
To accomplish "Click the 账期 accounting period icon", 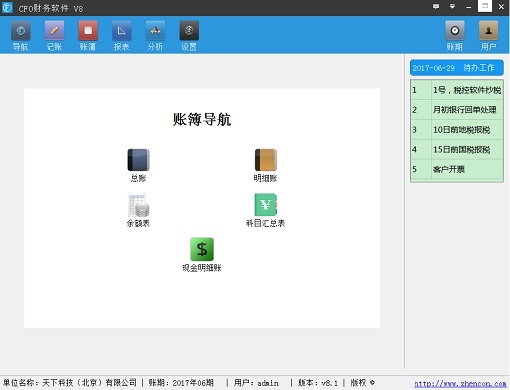I will click(455, 36).
